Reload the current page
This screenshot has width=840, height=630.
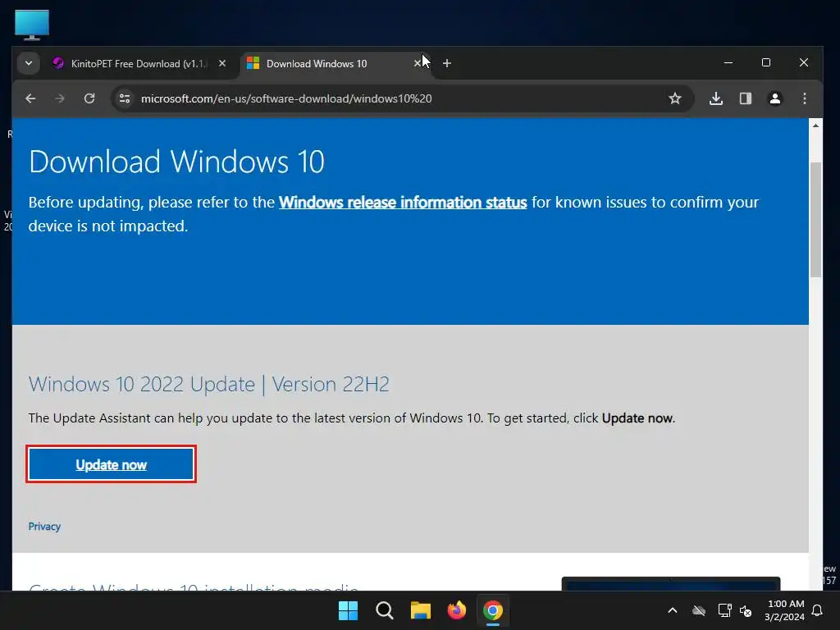point(89,98)
